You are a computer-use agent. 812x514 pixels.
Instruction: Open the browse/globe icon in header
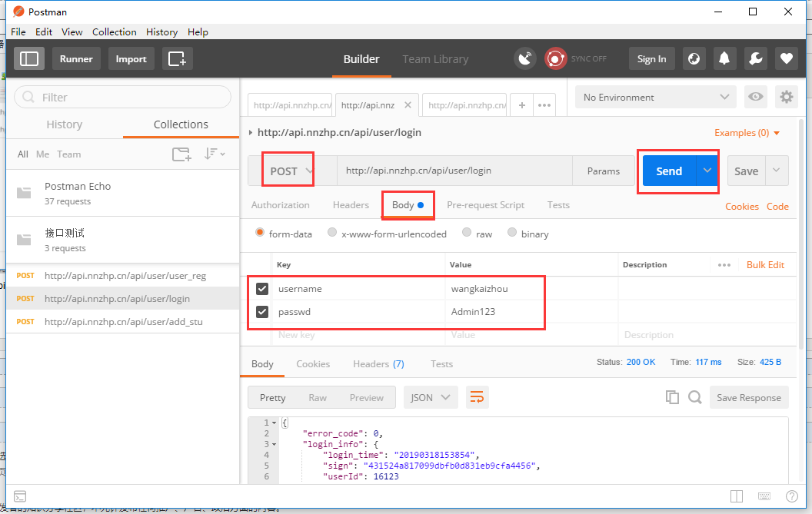[694, 58]
